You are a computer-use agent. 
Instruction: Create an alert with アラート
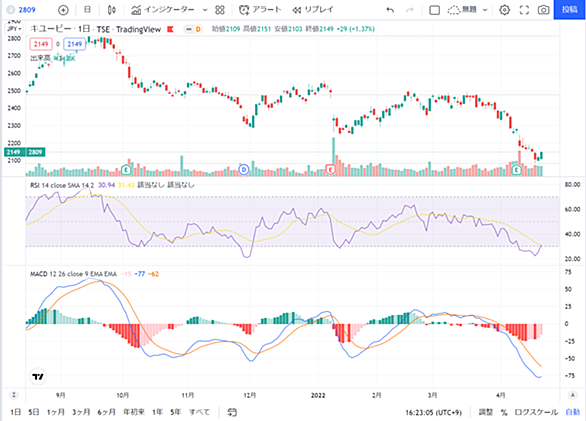click(x=260, y=10)
